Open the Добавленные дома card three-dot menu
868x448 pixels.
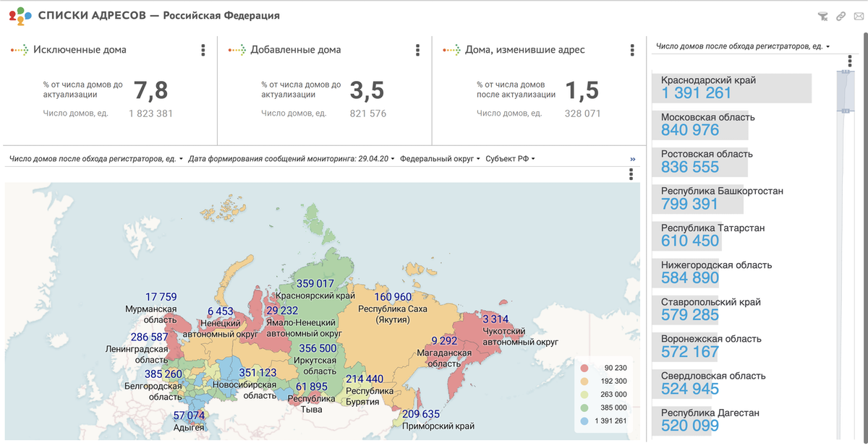pyautogui.click(x=417, y=50)
